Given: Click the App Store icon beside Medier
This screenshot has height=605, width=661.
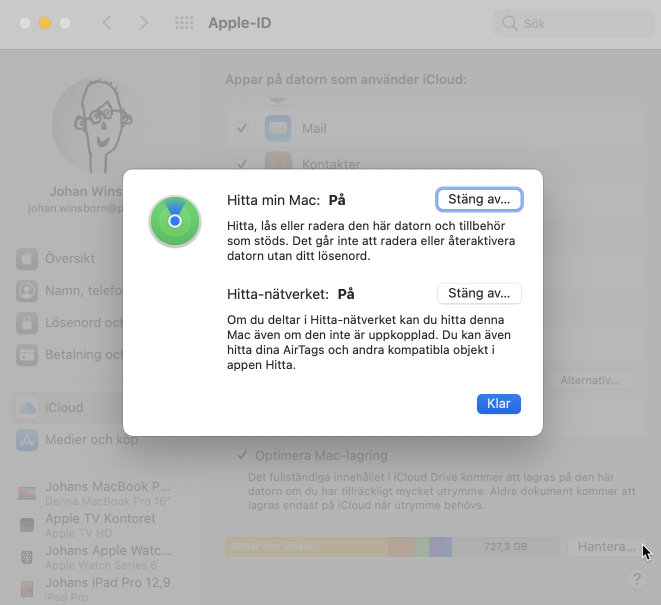Looking at the screenshot, I should tap(27, 440).
